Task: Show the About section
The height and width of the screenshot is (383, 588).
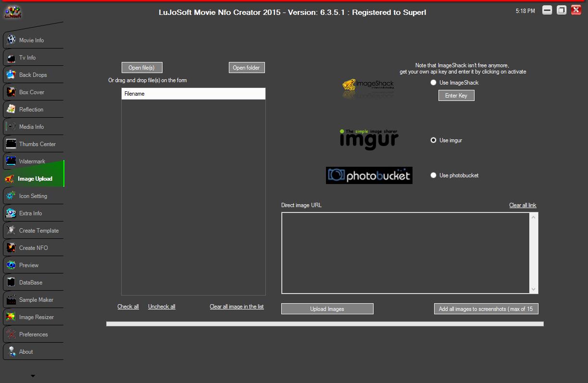Action: point(33,352)
